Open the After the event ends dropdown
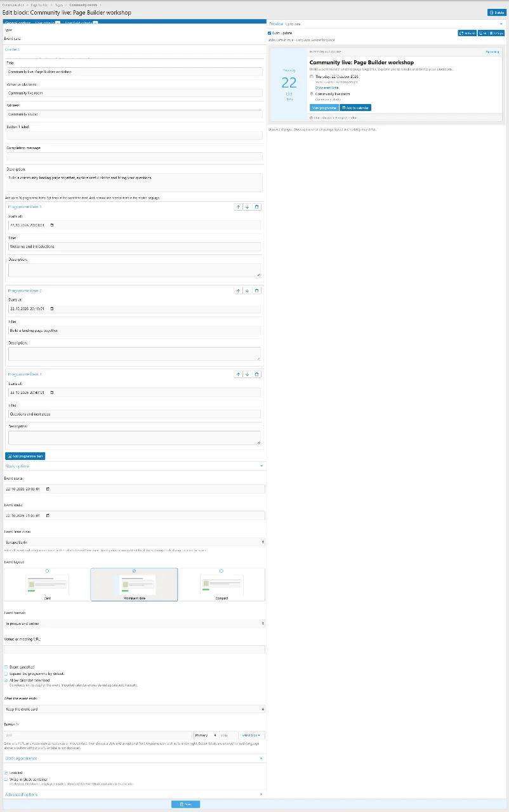Viewport: 509px width, 812px height. 135,709
